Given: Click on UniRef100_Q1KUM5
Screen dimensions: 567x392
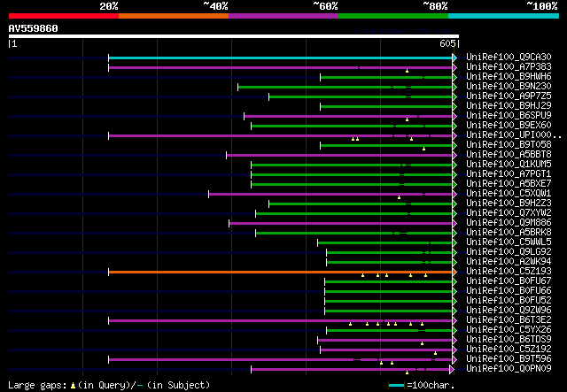Looking at the screenshot, I should pos(509,165).
